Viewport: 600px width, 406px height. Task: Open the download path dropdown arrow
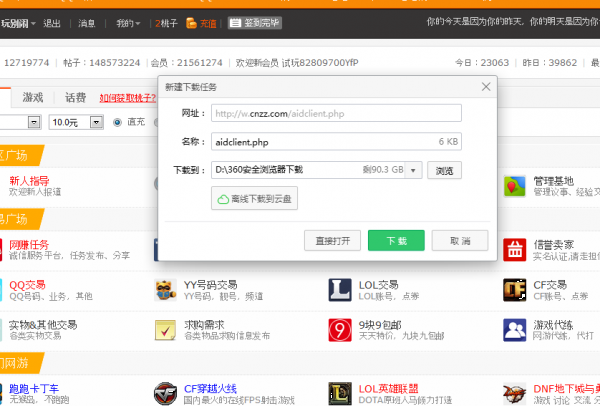(x=413, y=170)
